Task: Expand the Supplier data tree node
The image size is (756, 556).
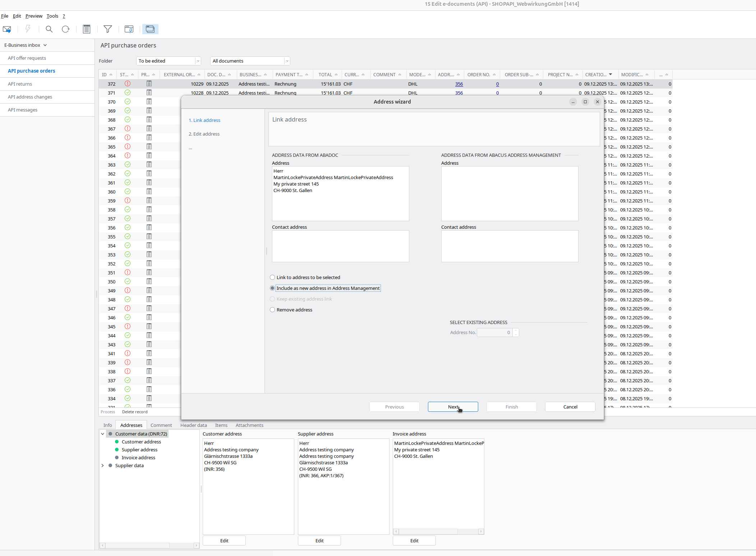Action: click(x=103, y=465)
